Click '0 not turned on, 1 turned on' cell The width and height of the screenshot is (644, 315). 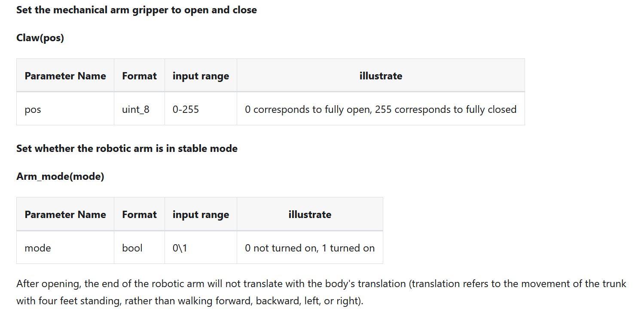pyautogui.click(x=310, y=248)
